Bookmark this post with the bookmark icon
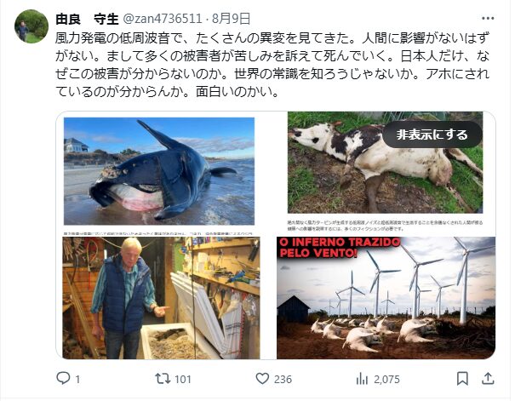 tap(462, 378)
